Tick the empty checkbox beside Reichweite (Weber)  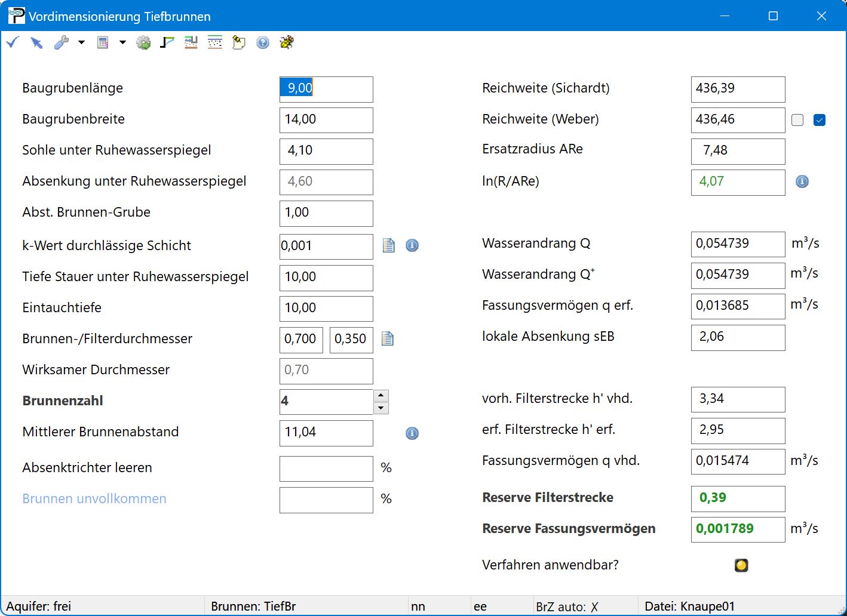tap(797, 120)
